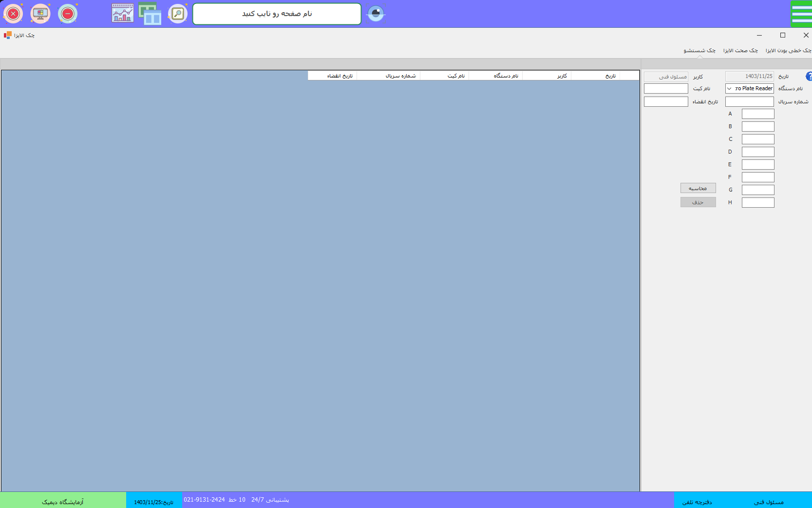Click the blue help question mark icon
The width and height of the screenshot is (812, 508).
pyautogui.click(x=809, y=77)
